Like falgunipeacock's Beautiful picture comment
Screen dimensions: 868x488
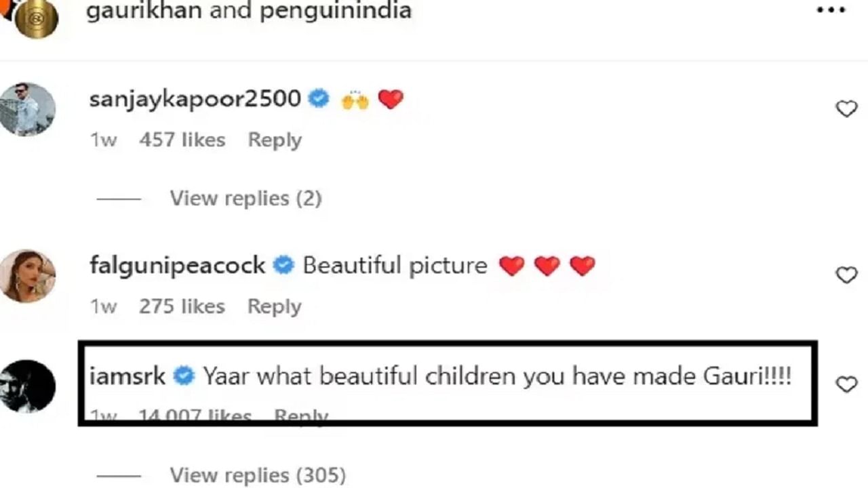pyautogui.click(x=846, y=274)
